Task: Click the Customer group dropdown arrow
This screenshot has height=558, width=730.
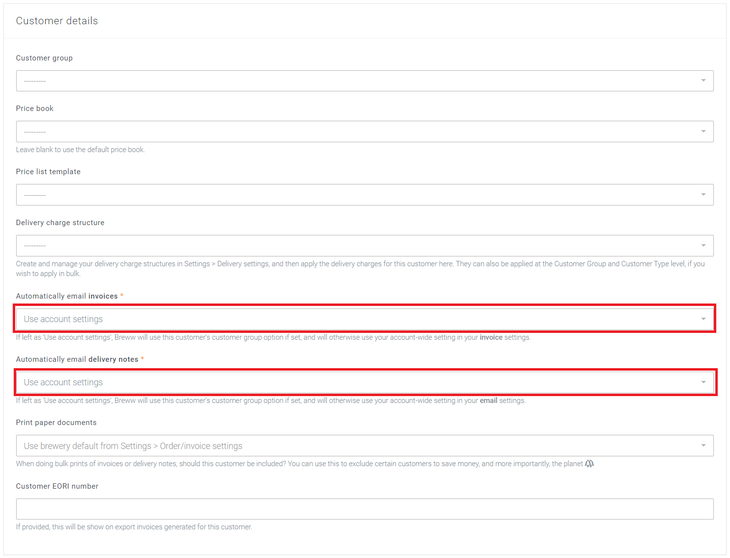Action: point(703,81)
